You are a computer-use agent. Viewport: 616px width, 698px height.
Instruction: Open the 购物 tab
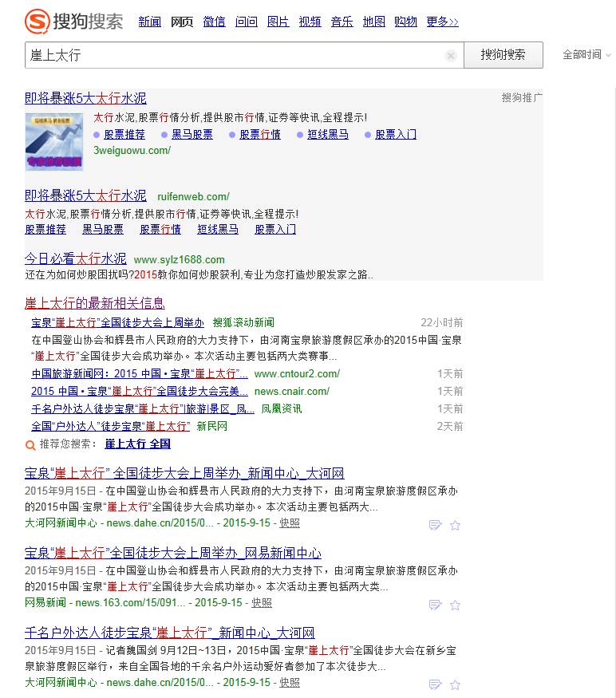(x=406, y=22)
